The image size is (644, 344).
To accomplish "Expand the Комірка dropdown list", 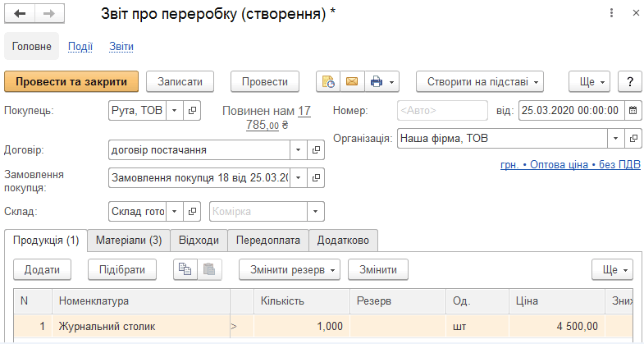I will [315, 212].
